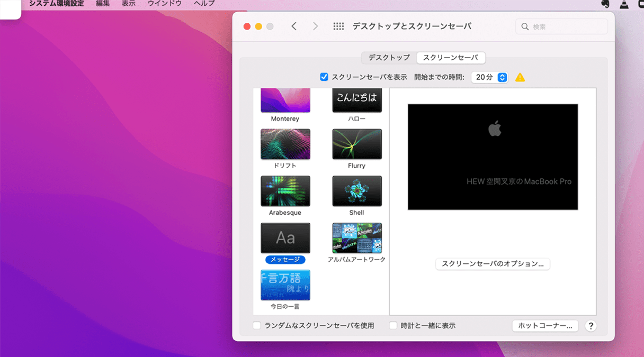Screen dimensions: 644x357
Task: Open the ウインドウ menu
Action: coord(165,4)
